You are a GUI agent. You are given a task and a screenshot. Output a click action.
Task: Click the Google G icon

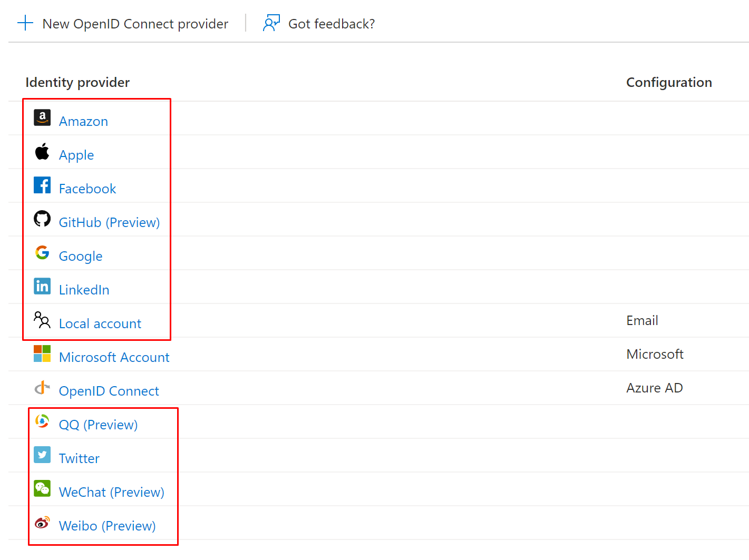[42, 253]
